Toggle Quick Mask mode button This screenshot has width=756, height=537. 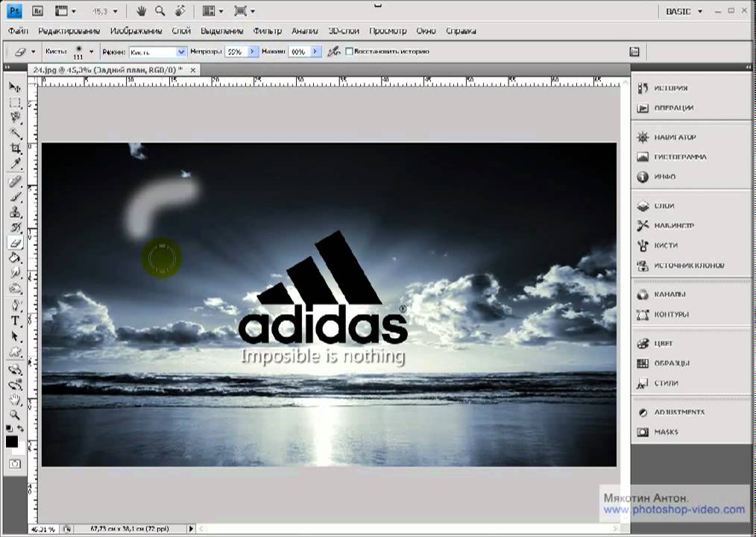15,464
